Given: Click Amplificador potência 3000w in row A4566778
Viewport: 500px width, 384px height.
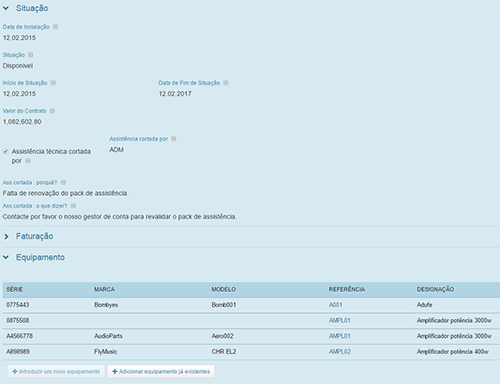Looking at the screenshot, I should 454,336.
